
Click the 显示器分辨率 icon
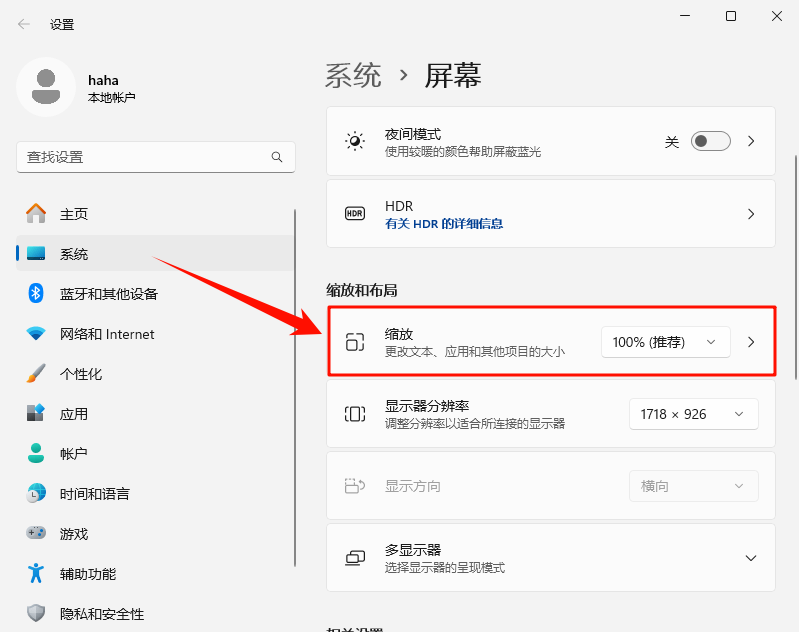pos(355,414)
